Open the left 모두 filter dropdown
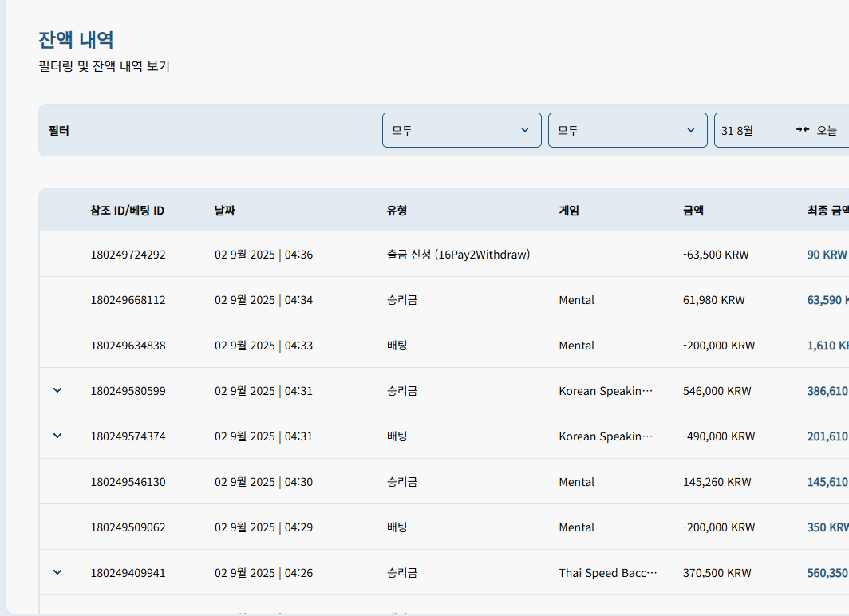The image size is (849, 616). [x=462, y=130]
